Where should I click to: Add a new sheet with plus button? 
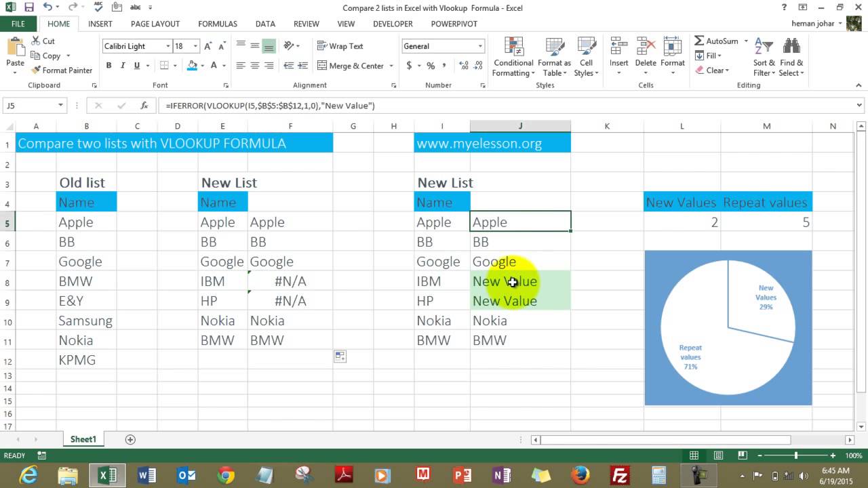point(130,439)
